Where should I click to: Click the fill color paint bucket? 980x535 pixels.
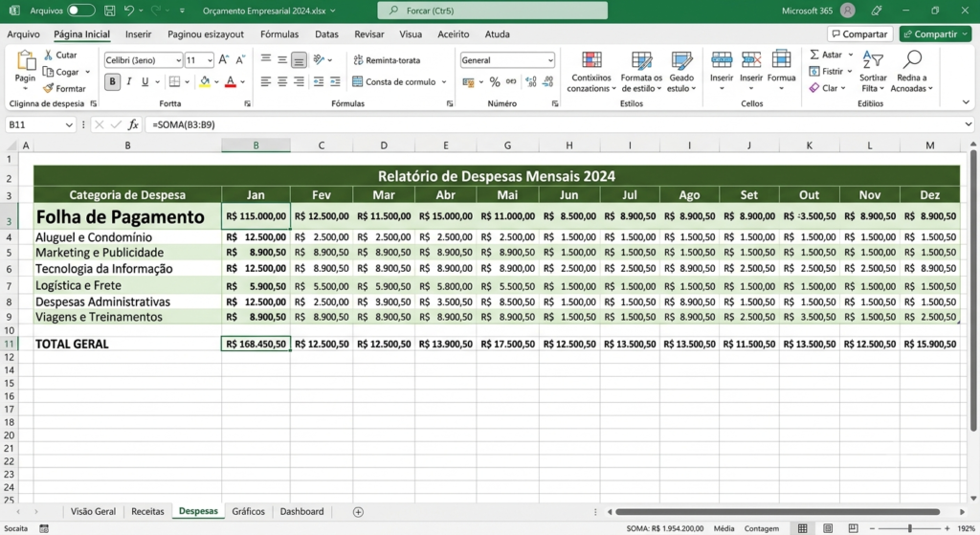pyautogui.click(x=205, y=81)
